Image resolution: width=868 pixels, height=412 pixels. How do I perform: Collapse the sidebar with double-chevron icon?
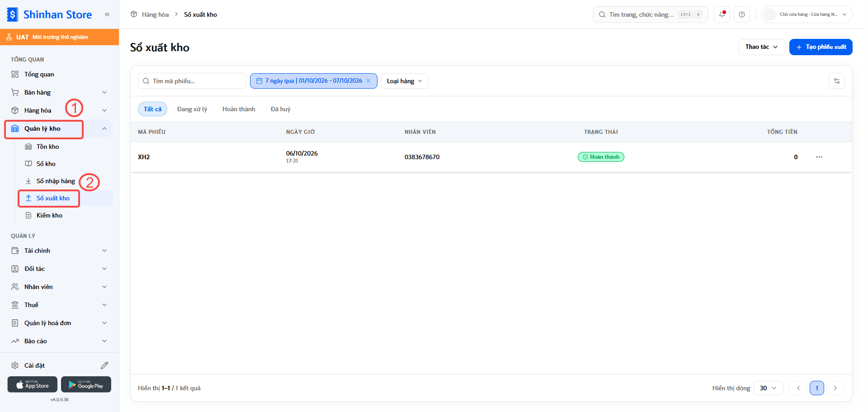click(107, 14)
